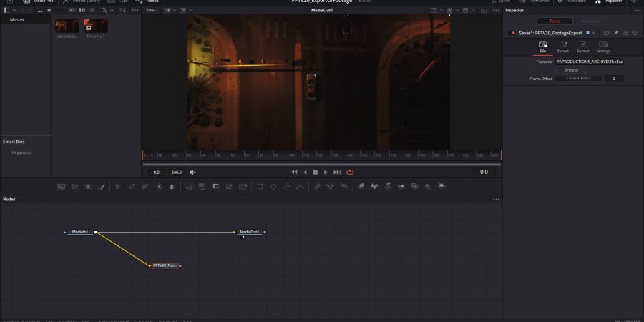Open the 40% viewer zoom dropdown
The width and height of the screenshot is (644, 322).
click(152, 11)
